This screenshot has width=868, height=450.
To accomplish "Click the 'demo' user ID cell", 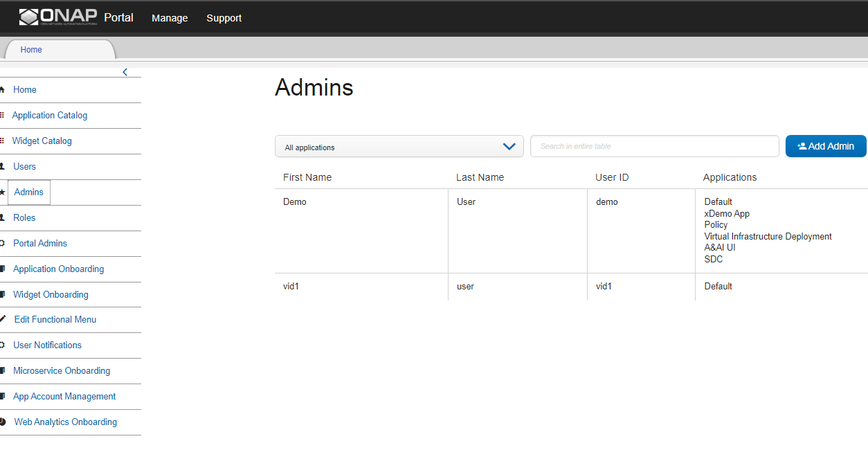I will 607,202.
